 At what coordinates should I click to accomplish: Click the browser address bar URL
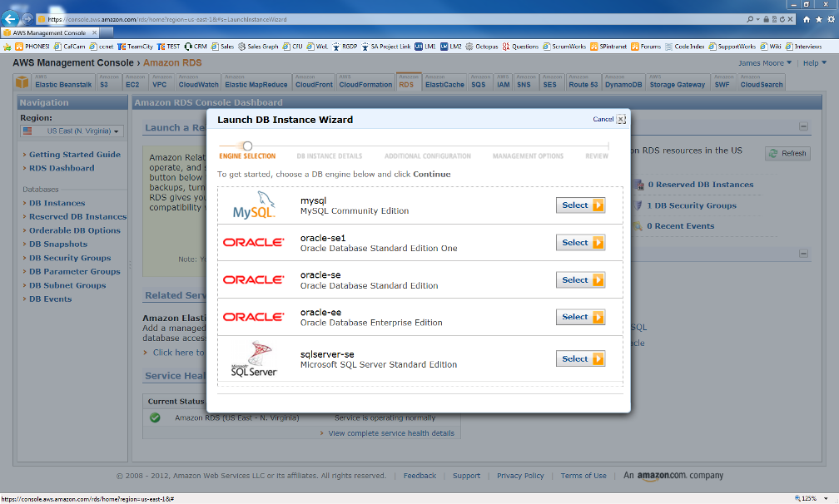point(167,19)
